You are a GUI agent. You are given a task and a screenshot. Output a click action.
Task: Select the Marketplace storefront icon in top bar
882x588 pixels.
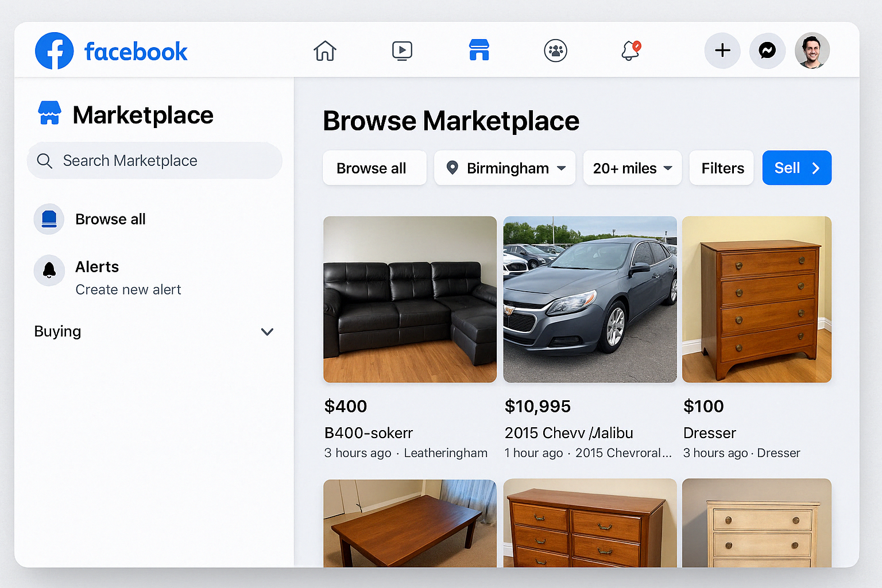(479, 51)
